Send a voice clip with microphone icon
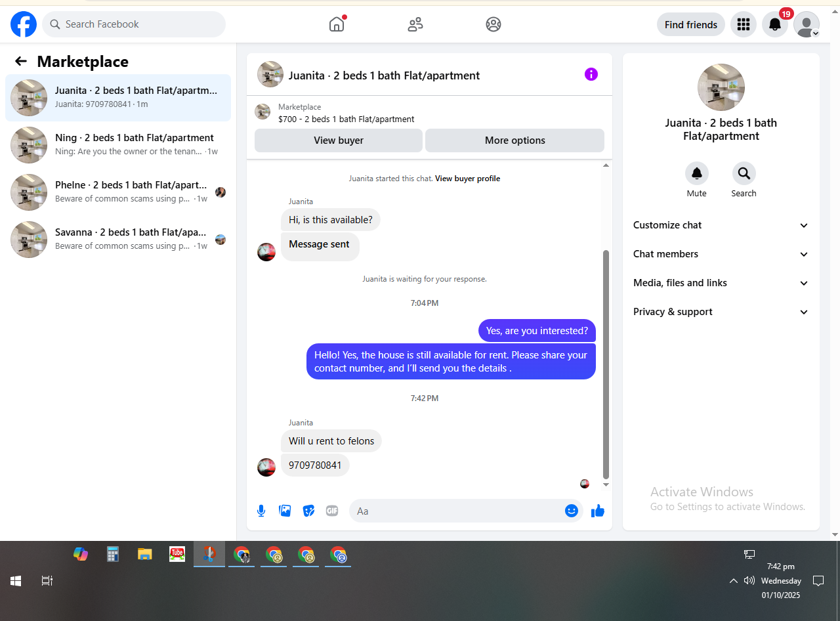This screenshot has height=621, width=840. point(261,511)
